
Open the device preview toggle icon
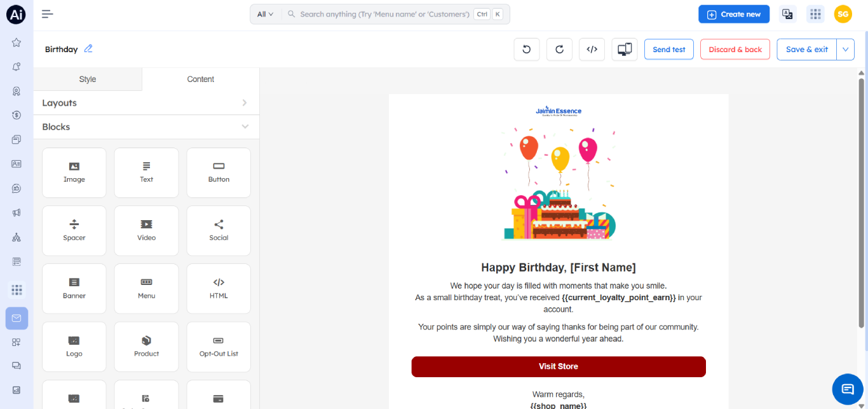(624, 49)
